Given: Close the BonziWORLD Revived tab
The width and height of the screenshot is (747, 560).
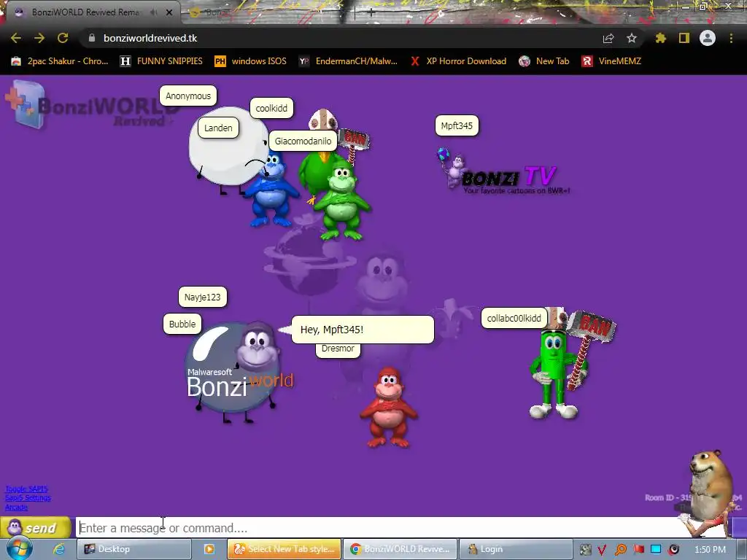Looking at the screenshot, I should pyautogui.click(x=169, y=12).
